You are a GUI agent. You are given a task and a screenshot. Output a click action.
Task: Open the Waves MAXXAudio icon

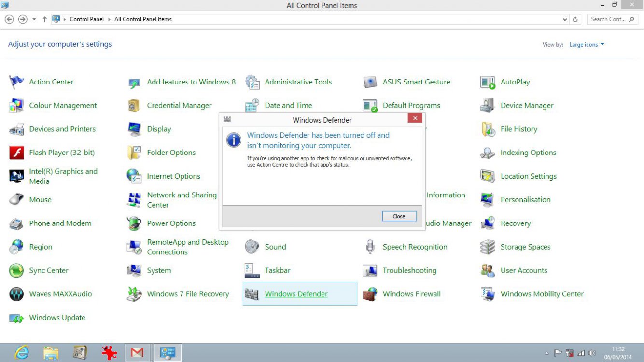pos(16,294)
